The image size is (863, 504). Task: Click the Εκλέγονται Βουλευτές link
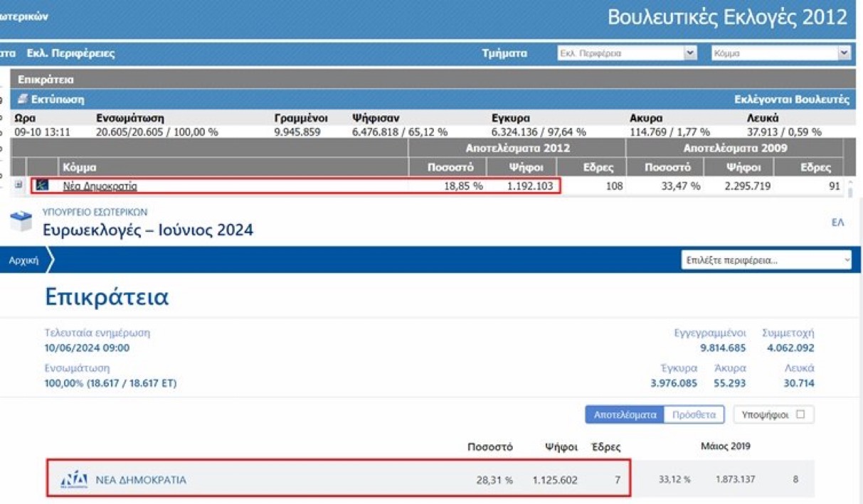click(x=791, y=100)
